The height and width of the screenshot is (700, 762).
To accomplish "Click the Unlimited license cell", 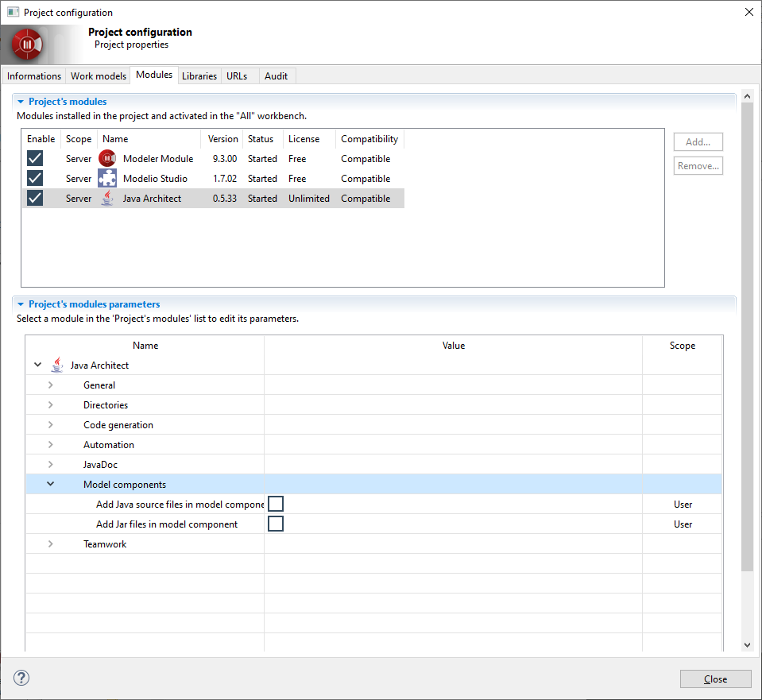I will coord(308,199).
